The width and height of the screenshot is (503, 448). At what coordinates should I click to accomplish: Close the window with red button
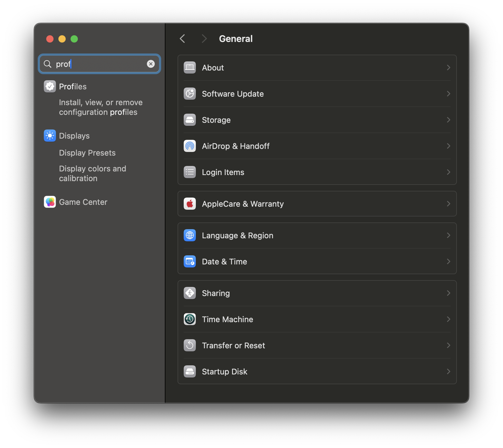(50, 39)
